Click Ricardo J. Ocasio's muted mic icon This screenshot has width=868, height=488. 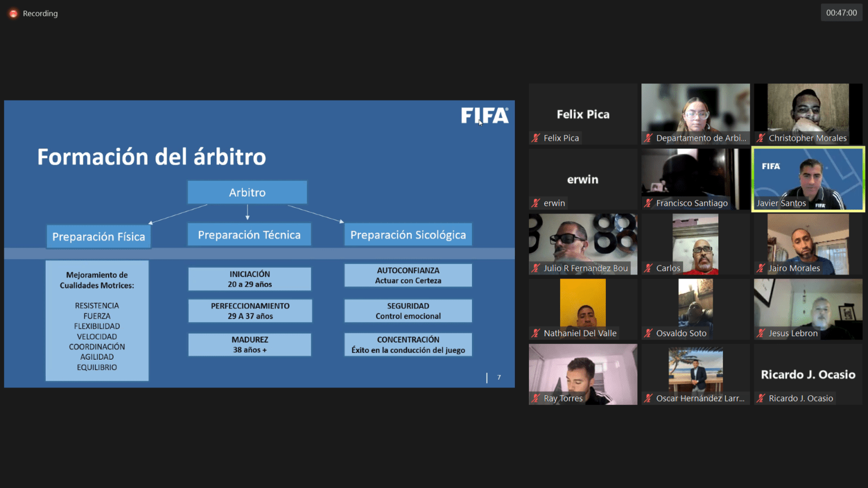761,398
